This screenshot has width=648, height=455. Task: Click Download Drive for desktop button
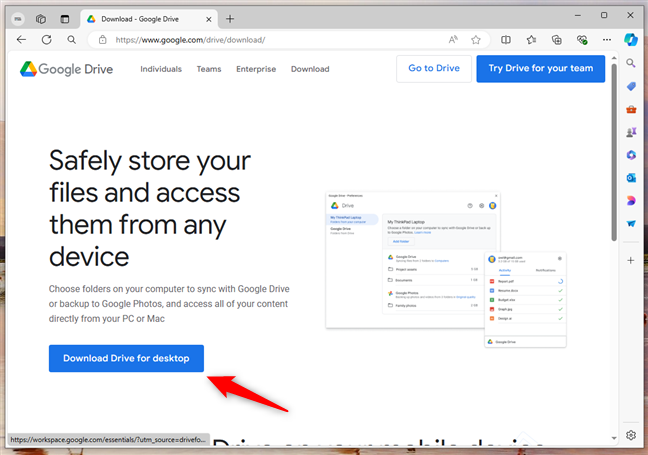coord(126,358)
